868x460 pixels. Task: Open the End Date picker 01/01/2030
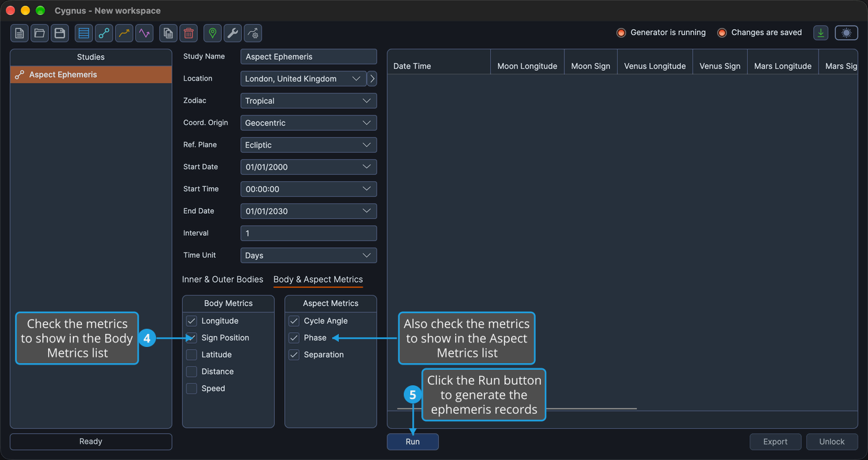pyautogui.click(x=308, y=211)
